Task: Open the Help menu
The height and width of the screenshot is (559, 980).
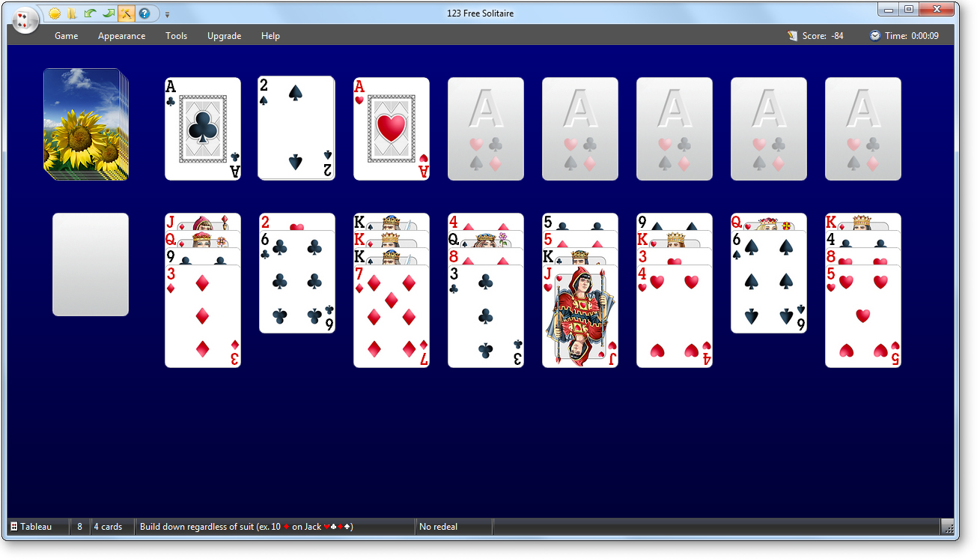Action: pos(270,36)
